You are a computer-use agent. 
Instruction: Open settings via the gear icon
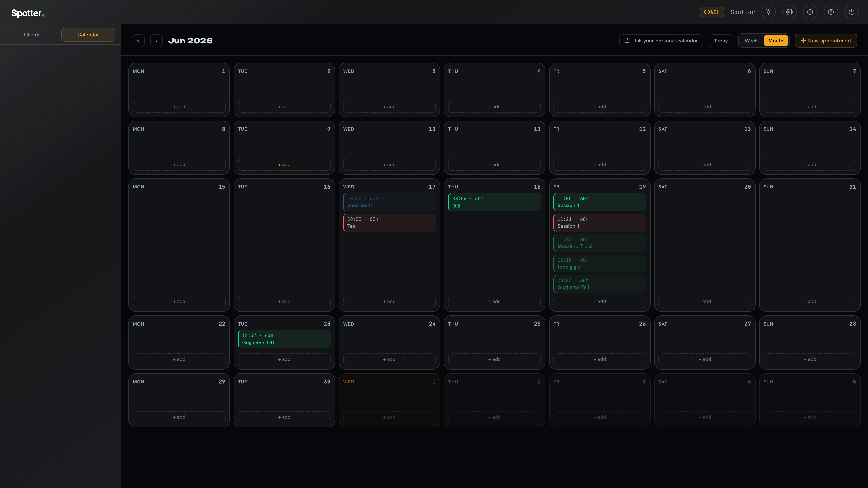pyautogui.click(x=789, y=12)
